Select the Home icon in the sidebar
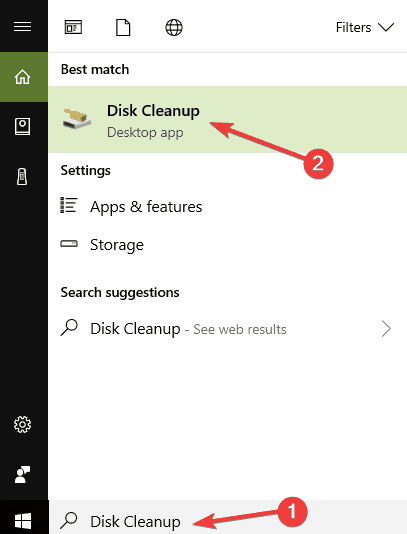Viewport: 407px width, 534px height. point(22,77)
